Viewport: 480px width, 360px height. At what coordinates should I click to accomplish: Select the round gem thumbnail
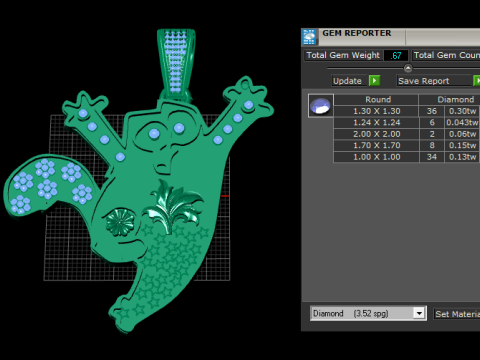point(320,106)
